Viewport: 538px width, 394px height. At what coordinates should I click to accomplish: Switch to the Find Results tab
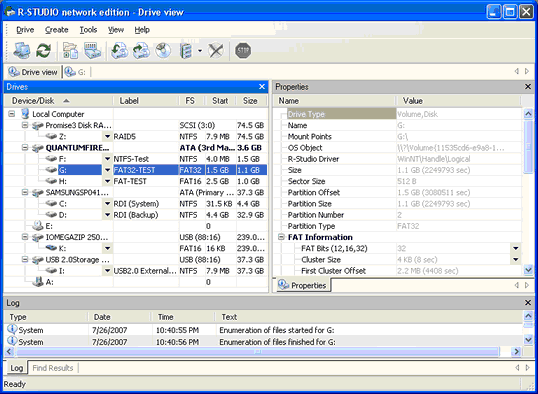53,368
